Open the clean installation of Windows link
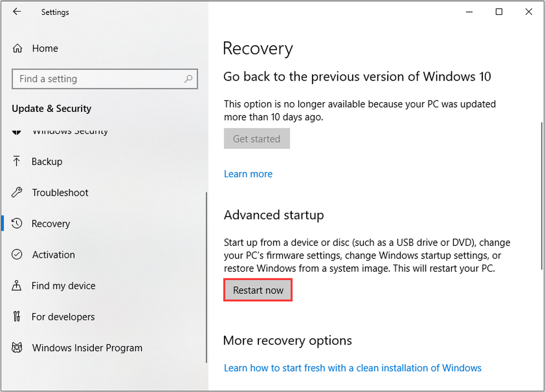This screenshot has width=545, height=392. click(x=352, y=367)
